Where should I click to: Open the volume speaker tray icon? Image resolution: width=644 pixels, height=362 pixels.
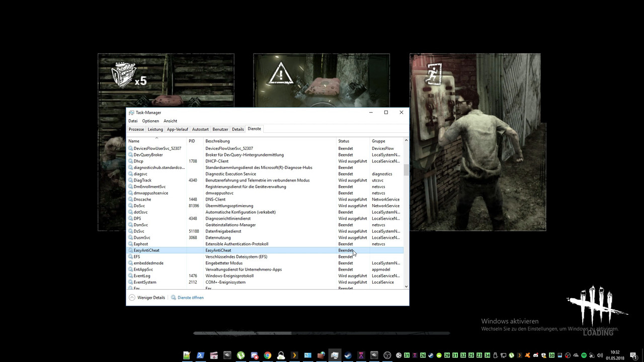click(x=600, y=355)
